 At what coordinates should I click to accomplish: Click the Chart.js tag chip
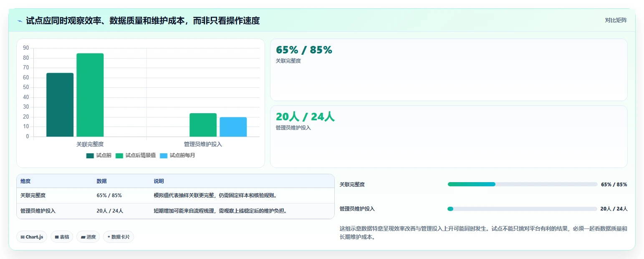[x=32, y=237]
